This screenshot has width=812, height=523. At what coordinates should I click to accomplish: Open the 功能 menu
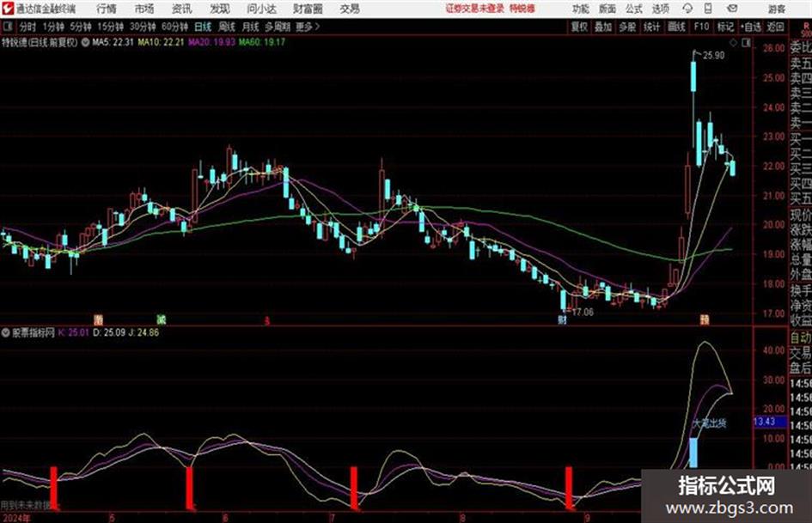(581, 9)
